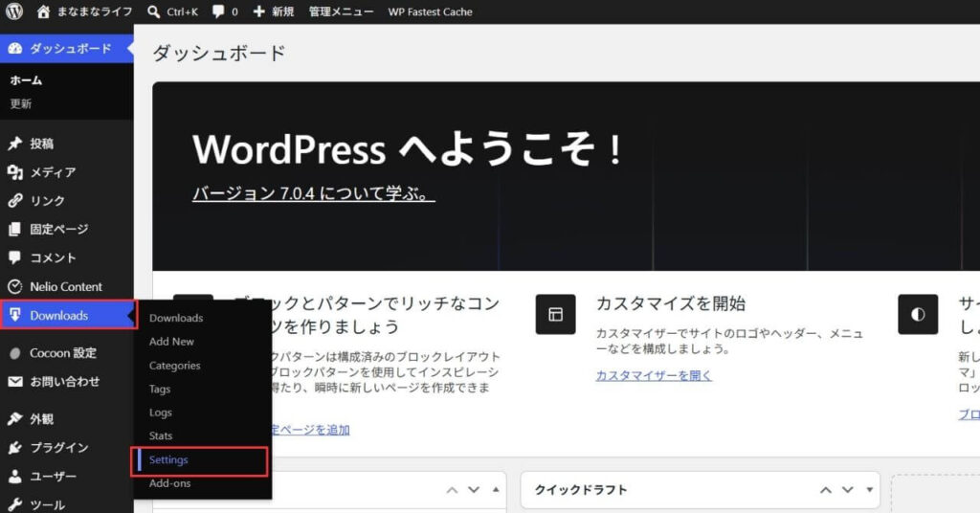Screen dimensions: 980x513
Task: Click the brush icon beside 外観
Action: coord(15,418)
